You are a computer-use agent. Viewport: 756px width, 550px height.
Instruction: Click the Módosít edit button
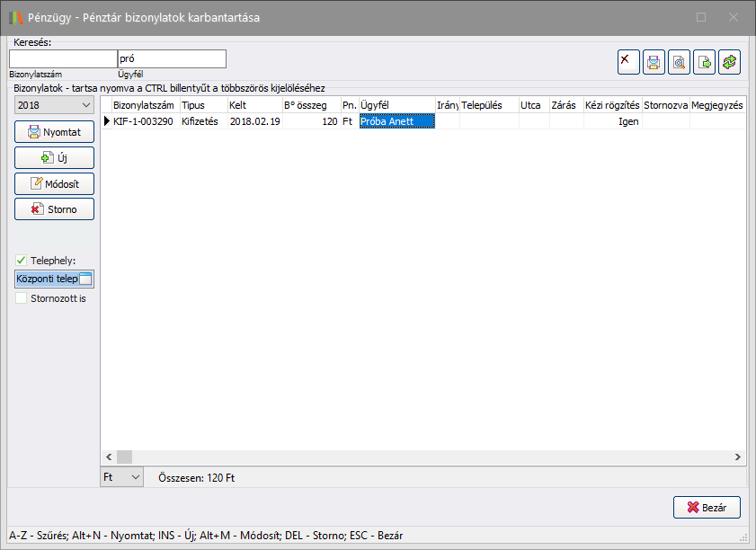(54, 183)
